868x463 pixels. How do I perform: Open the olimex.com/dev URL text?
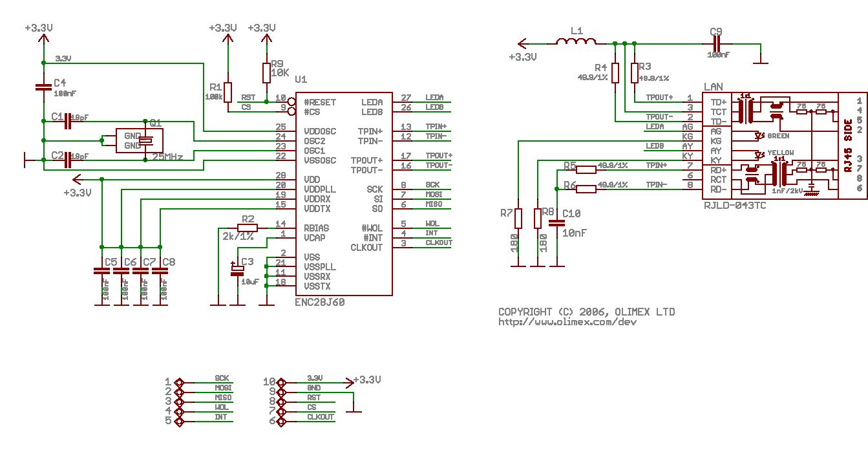tap(567, 321)
